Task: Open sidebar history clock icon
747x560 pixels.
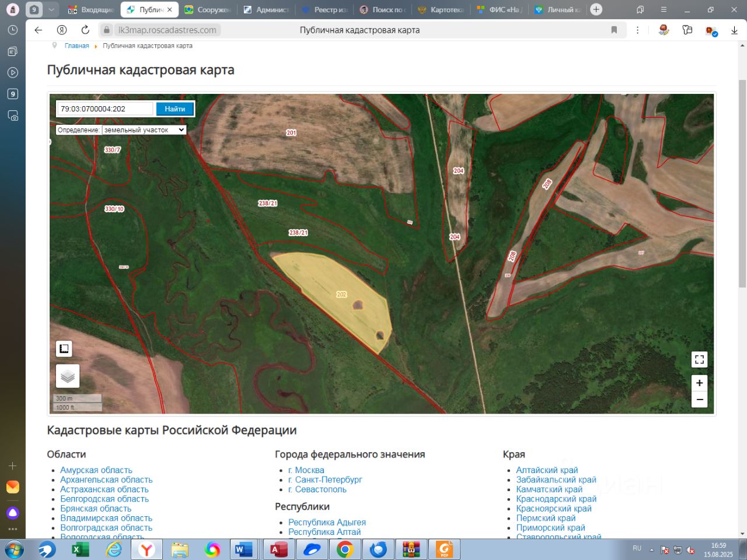Action: pyautogui.click(x=13, y=30)
